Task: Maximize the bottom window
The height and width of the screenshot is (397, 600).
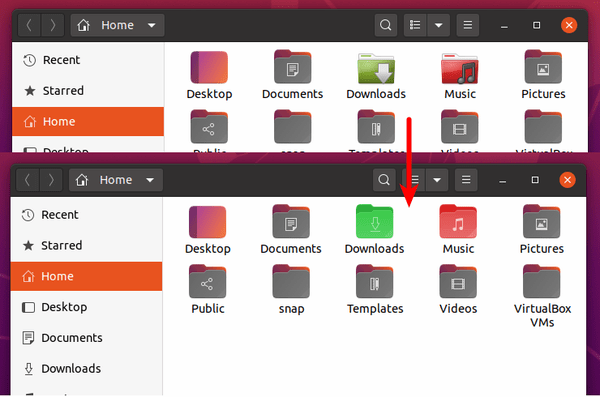Action: [x=535, y=180]
